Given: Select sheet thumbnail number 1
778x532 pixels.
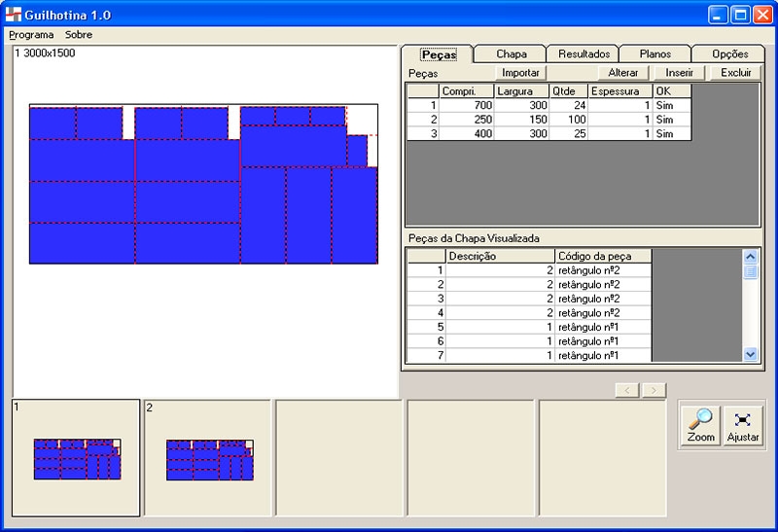Looking at the screenshot, I should pyautogui.click(x=76, y=457).
